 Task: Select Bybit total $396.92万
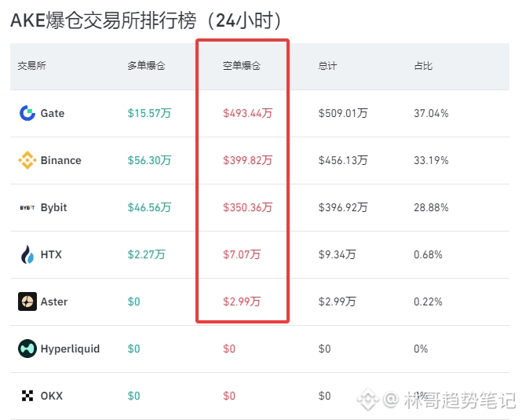click(343, 207)
